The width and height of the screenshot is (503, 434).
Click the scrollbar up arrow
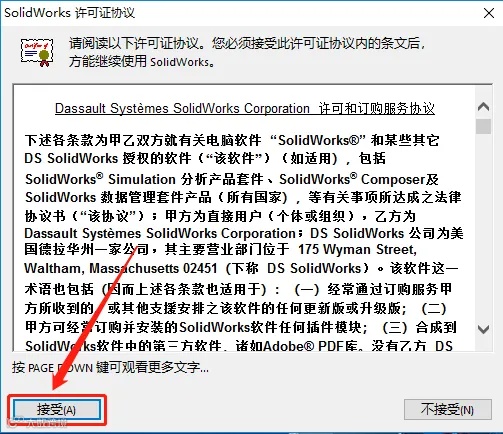[483, 107]
